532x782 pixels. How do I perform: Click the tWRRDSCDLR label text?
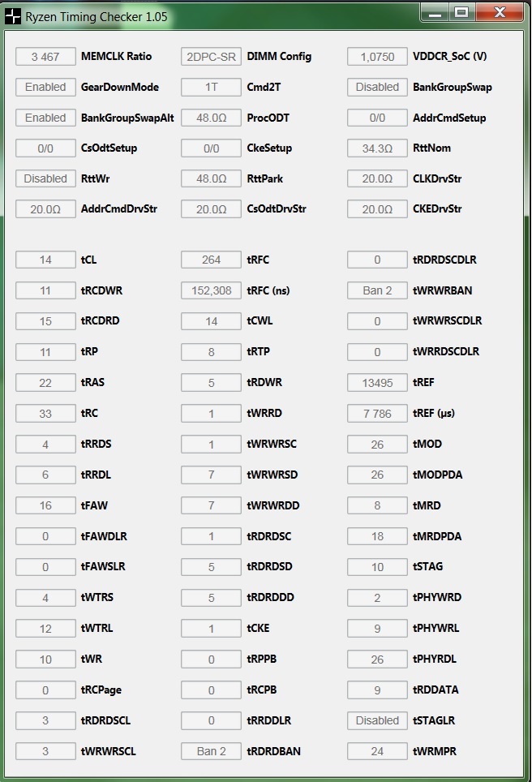446,351
